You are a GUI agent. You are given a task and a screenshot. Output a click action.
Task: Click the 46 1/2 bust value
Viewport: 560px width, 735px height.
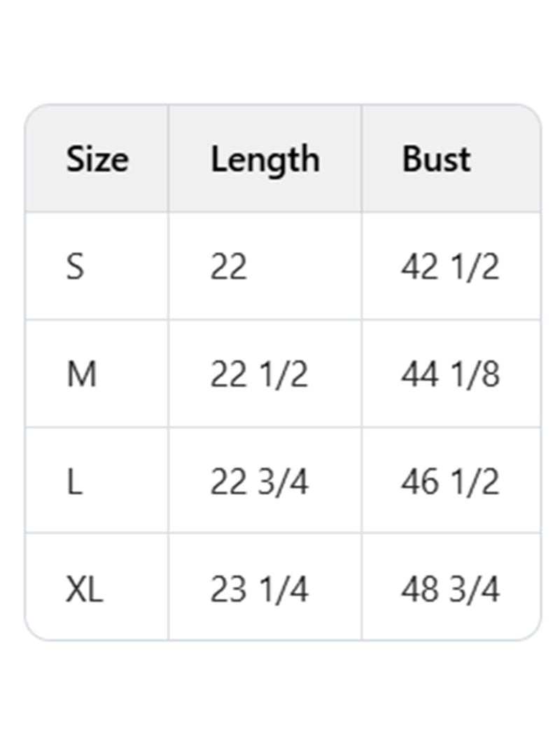tap(450, 482)
